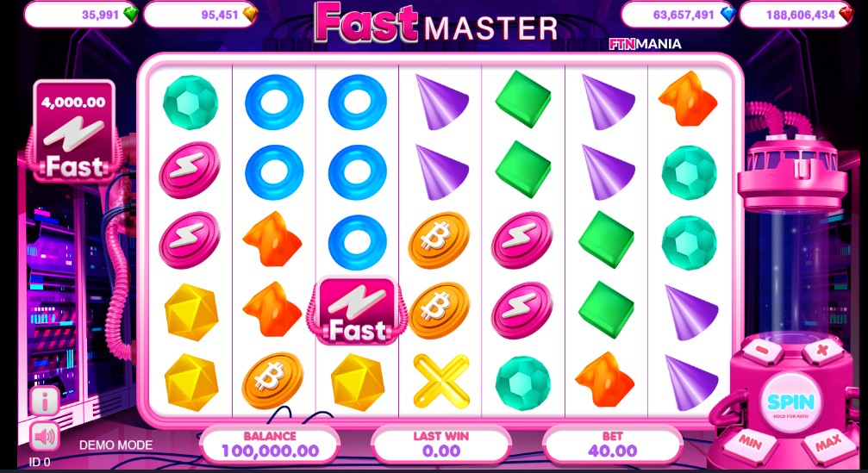Click the 4,000.00 Fast prize badge
Image resolution: width=868 pixels, height=473 pixels.
point(74,131)
